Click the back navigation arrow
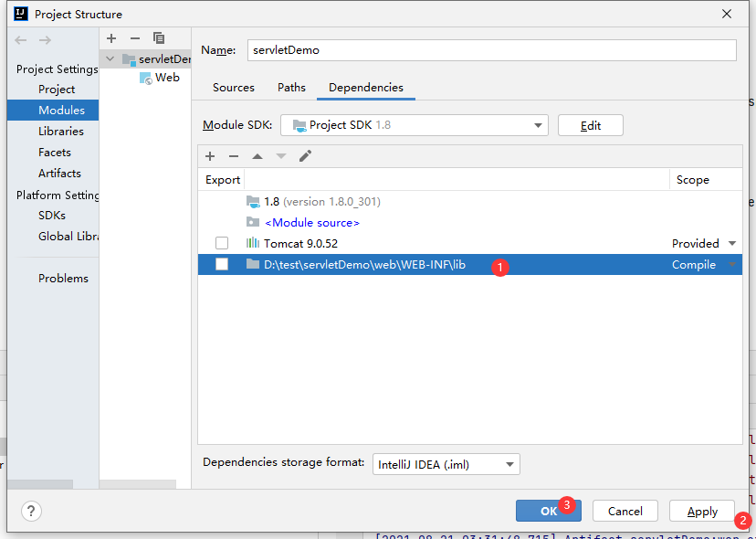Screen dimensions: 756x539 [x=21, y=40]
